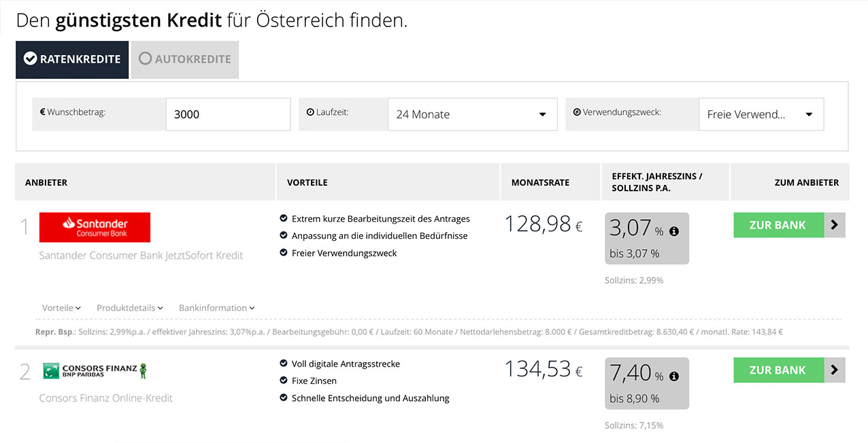Click the check icon next to Schnelle Entscheidung

click(284, 397)
